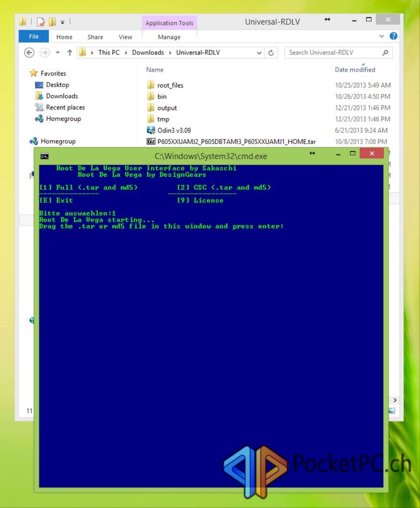The image size is (420, 508).
Task: Switch to the Home ribbon tab
Action: coord(64,37)
